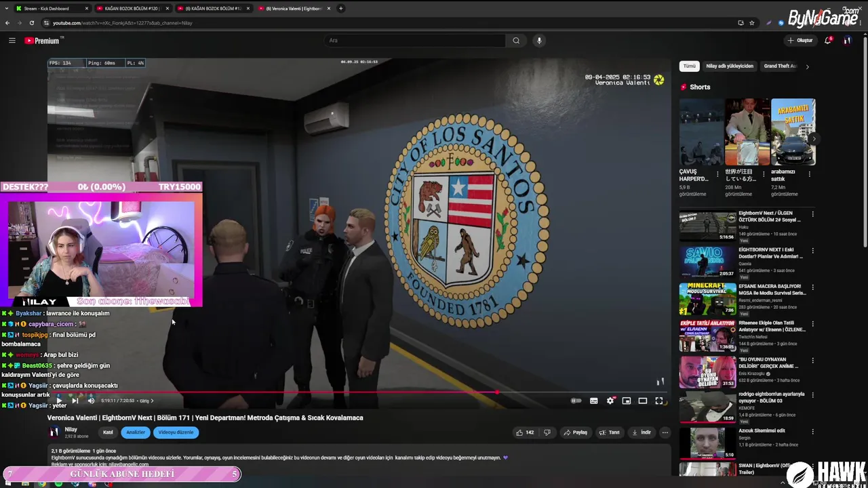The height and width of the screenshot is (488, 868).
Task: Open Analizler analytics button
Action: 136,432
